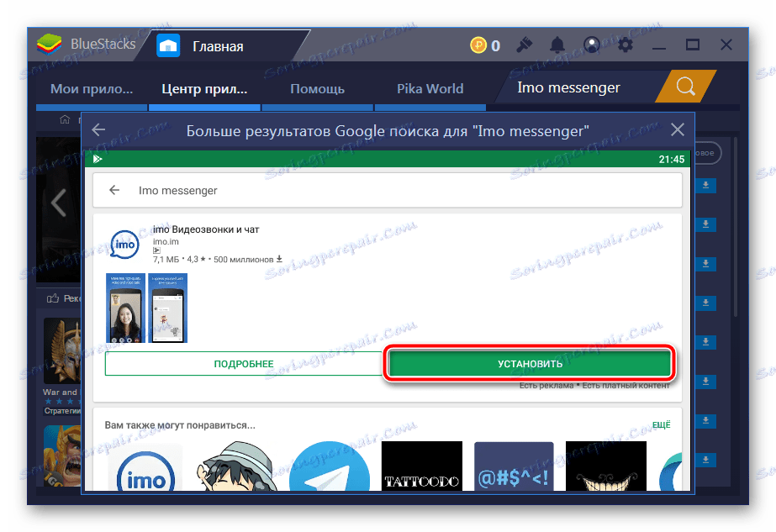The height and width of the screenshot is (532, 776).
Task: Open the video call screenshot thumbnail
Action: 126,308
